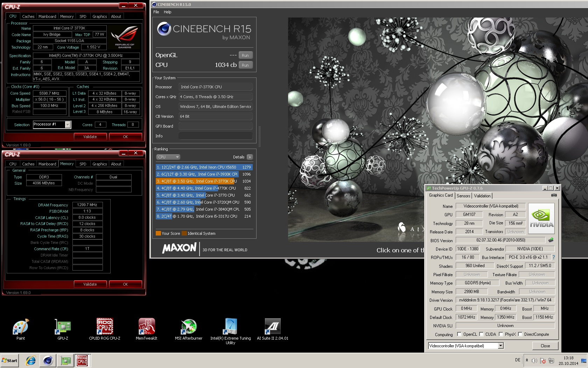Viewport: 588px width, 368px height.
Task: Show hidden tray icons arrow
Action: point(527,360)
